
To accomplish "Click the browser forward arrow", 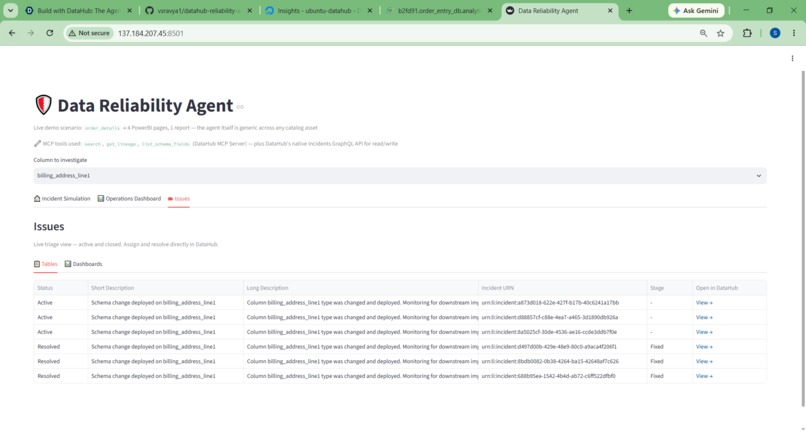I will pyautogui.click(x=31, y=33).
